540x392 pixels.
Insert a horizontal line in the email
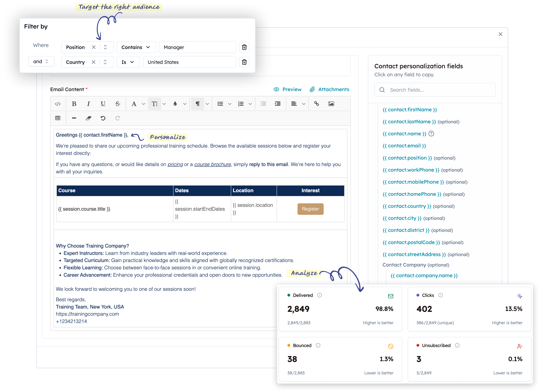[x=74, y=118]
